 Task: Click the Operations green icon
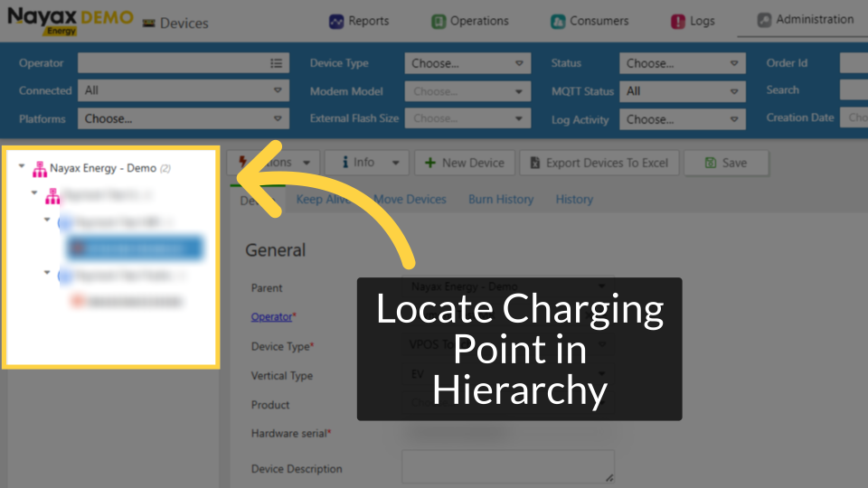click(x=439, y=21)
